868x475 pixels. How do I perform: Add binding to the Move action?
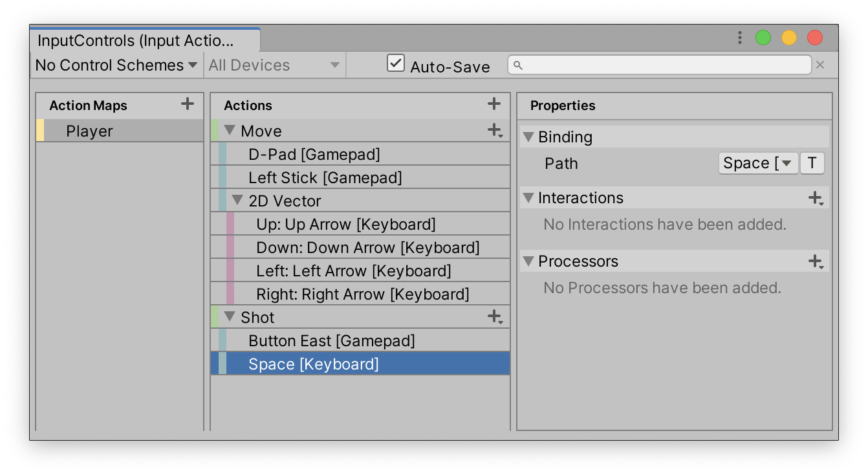pos(495,131)
